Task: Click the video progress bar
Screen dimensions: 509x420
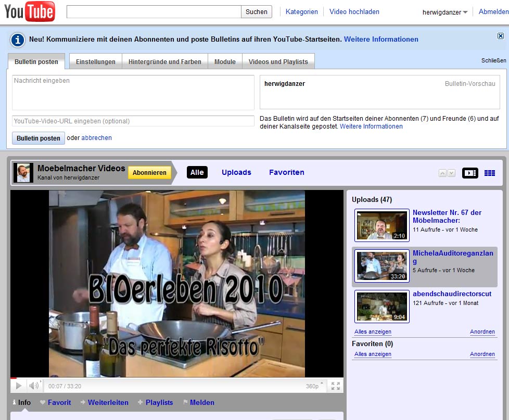Action: pyautogui.click(x=177, y=378)
